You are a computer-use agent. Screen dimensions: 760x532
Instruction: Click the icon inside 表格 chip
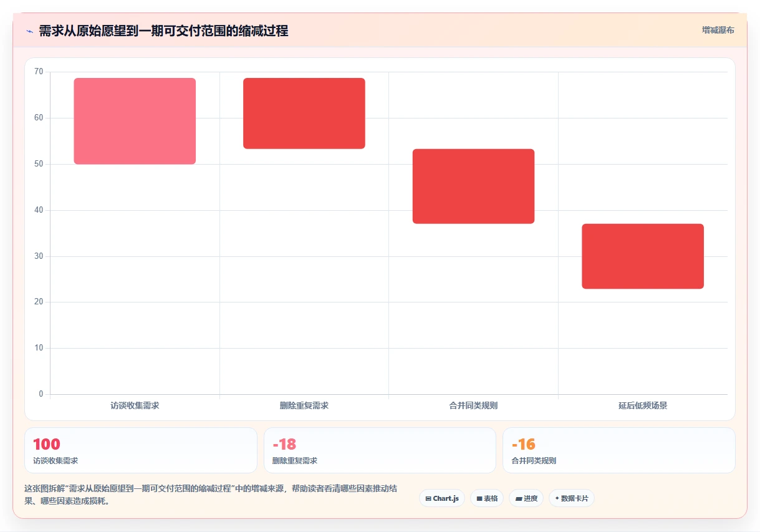click(x=479, y=499)
